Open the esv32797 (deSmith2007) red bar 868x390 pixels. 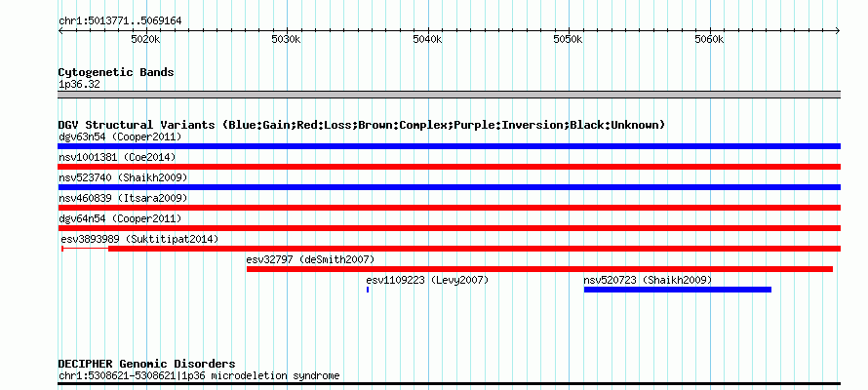(x=539, y=269)
